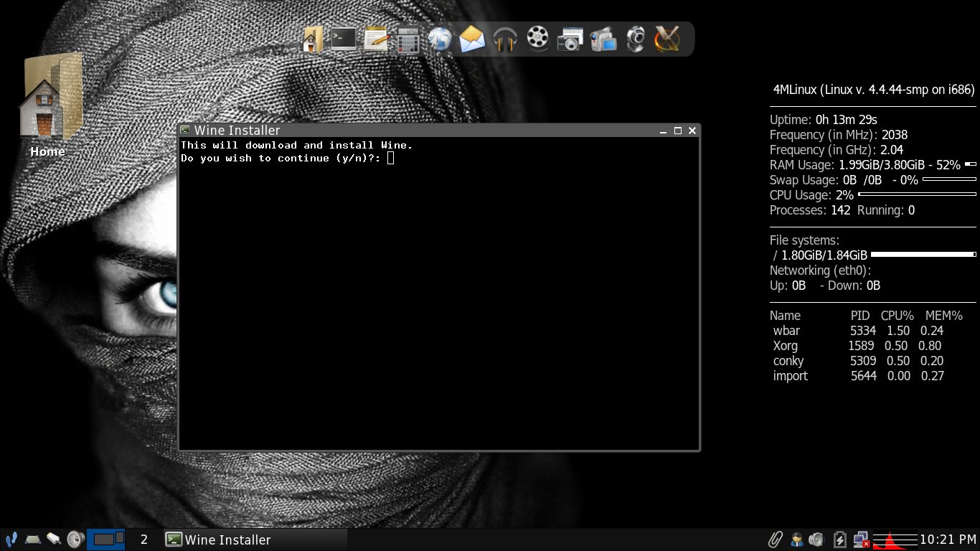Image resolution: width=980 pixels, height=551 pixels.
Task: Maximize the Wine Installer window
Action: (x=678, y=131)
